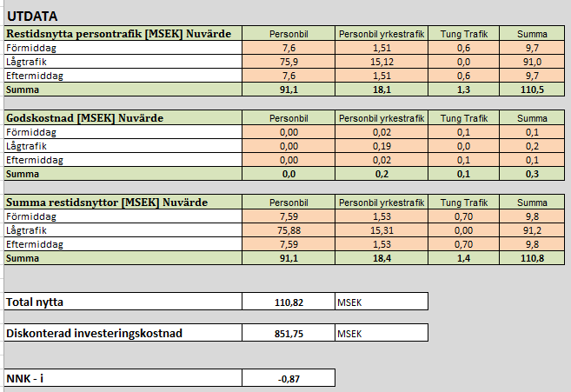Select the Förmiddag row label in the Godskostnad table
The width and height of the screenshot is (571, 392).
[123, 132]
